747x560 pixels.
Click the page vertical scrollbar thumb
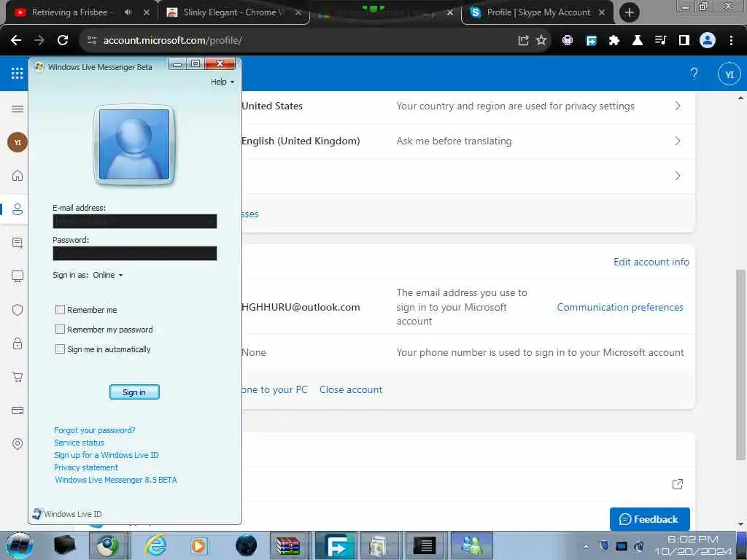pyautogui.click(x=740, y=365)
